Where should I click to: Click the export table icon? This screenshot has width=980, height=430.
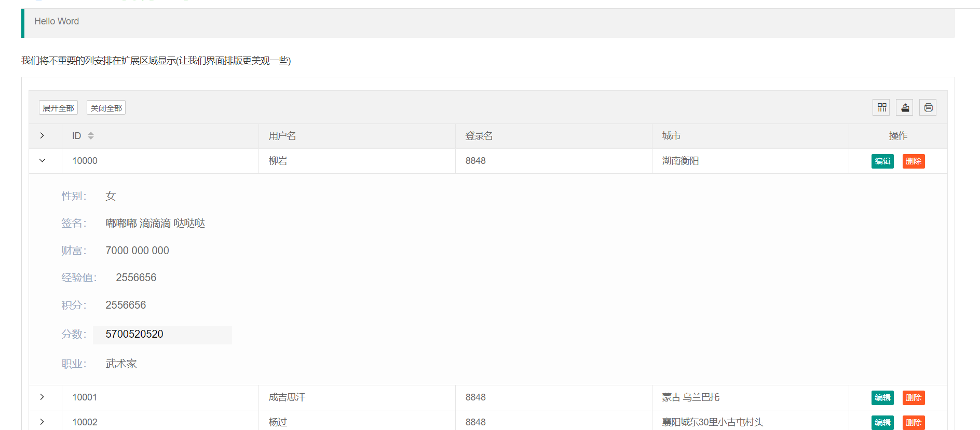pos(905,107)
